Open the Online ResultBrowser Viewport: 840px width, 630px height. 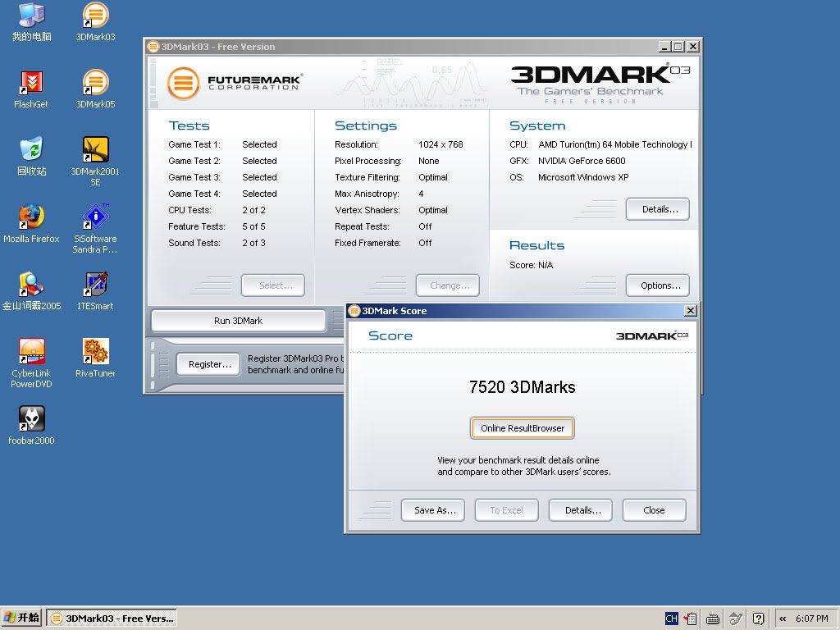[x=523, y=428]
